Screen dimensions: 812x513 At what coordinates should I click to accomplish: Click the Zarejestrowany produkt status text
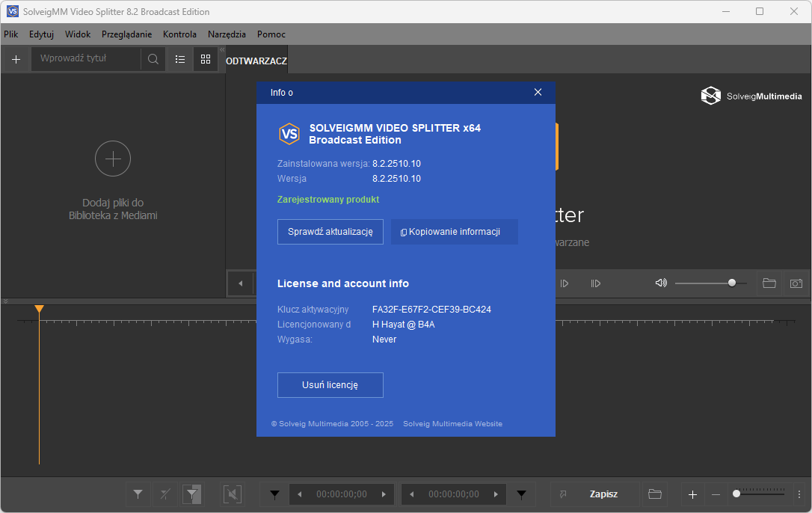coord(328,200)
